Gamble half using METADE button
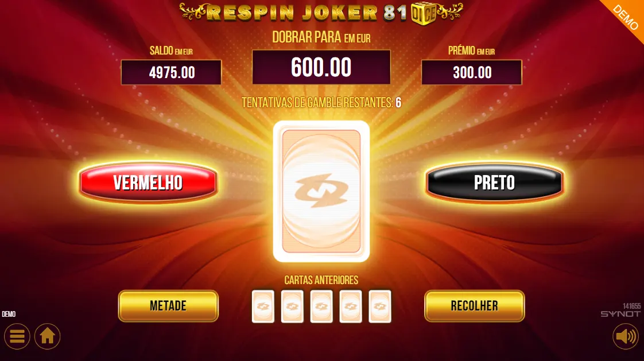This screenshot has width=644, height=361. coord(168,305)
